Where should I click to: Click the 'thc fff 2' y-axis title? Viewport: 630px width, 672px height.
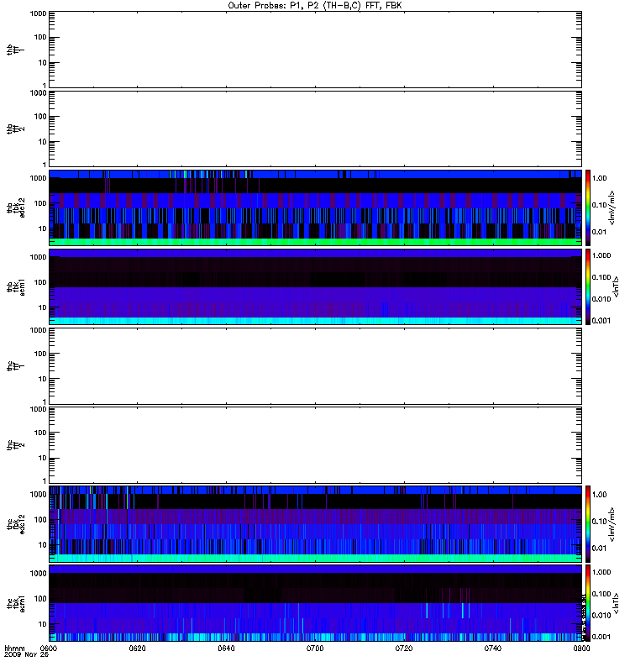tap(15, 445)
